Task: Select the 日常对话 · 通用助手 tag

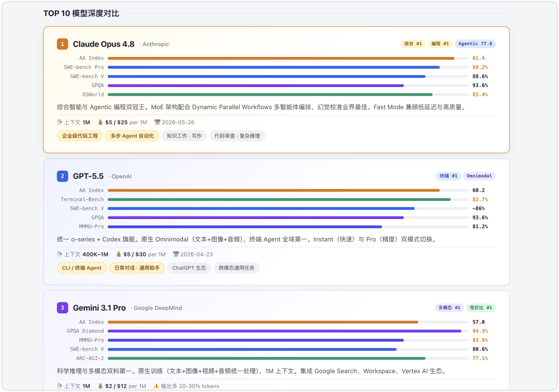Action: tap(137, 268)
